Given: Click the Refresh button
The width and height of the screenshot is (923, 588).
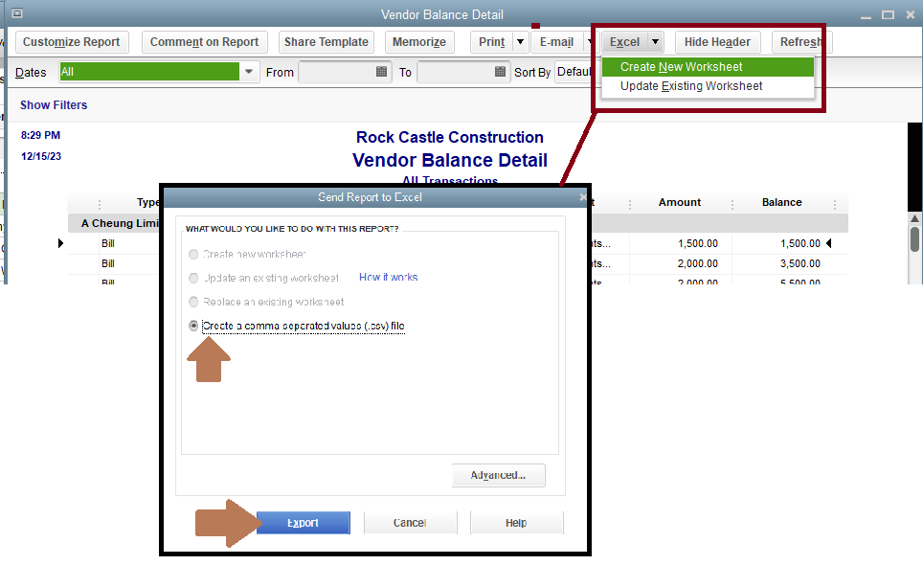Looking at the screenshot, I should [x=799, y=42].
